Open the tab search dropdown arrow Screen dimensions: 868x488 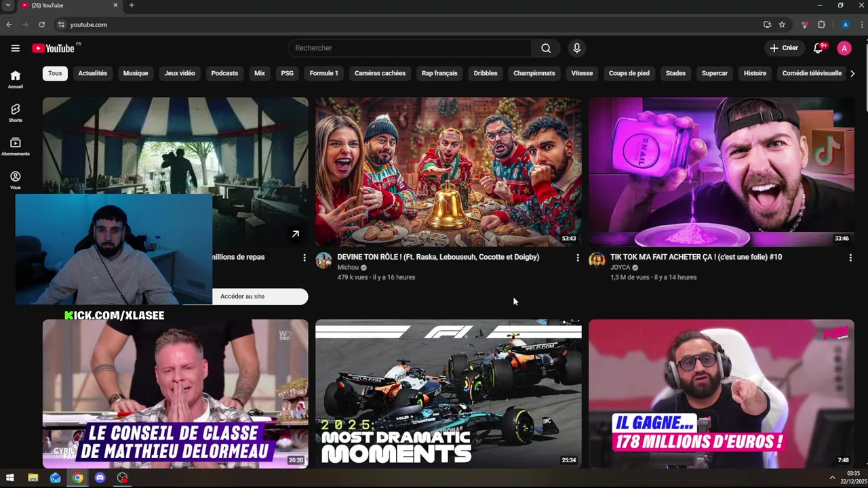pyautogui.click(x=8, y=5)
